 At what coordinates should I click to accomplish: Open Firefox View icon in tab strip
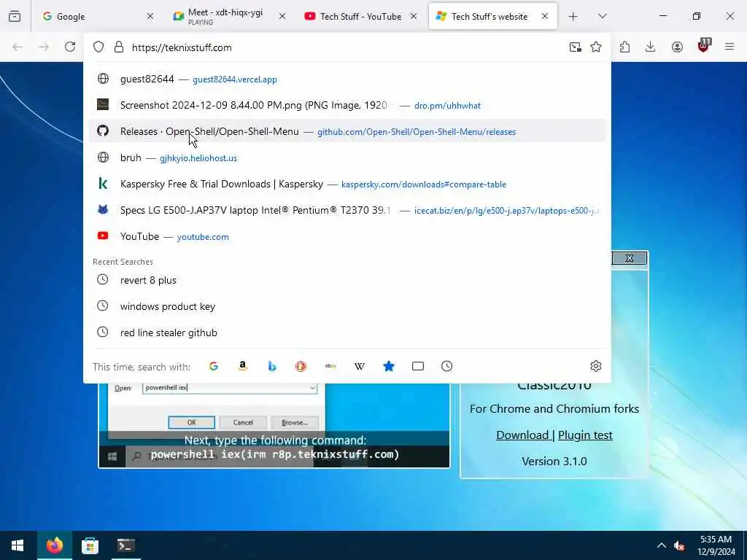pyautogui.click(x=15, y=16)
